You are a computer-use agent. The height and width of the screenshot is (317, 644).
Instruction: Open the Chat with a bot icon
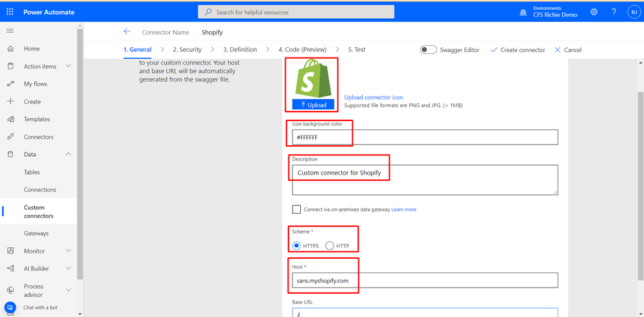point(10,307)
